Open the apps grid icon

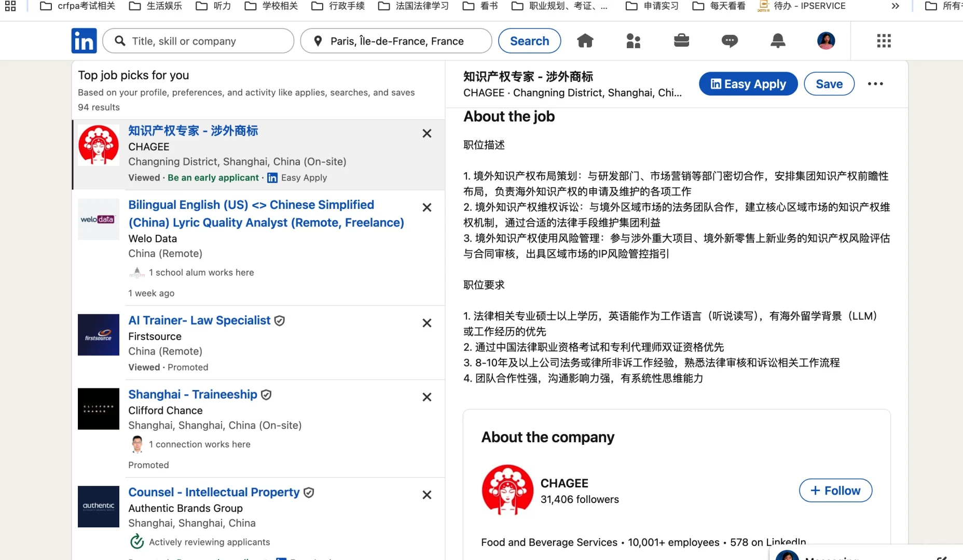pos(884,40)
